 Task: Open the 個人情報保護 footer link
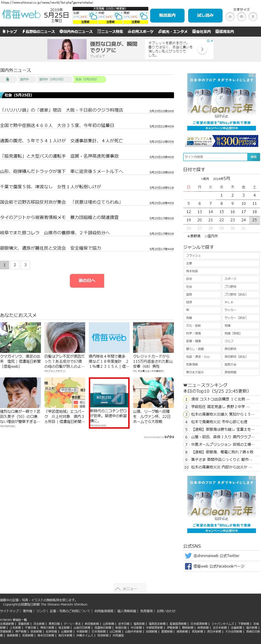[x=127, y=611]
